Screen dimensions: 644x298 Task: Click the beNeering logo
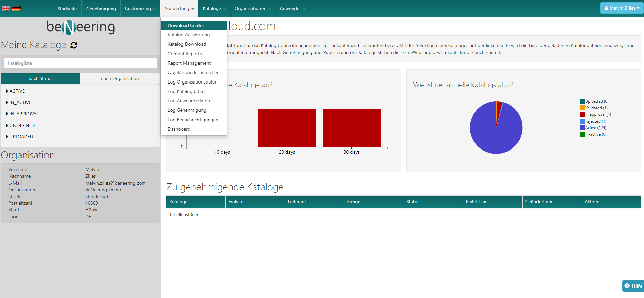81,27
